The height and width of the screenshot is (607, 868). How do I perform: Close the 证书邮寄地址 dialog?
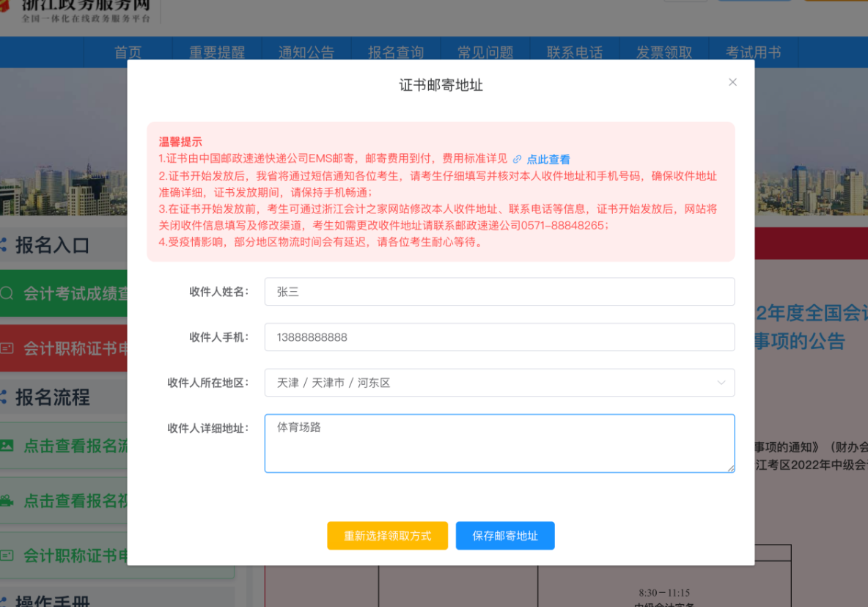pyautogui.click(x=732, y=82)
